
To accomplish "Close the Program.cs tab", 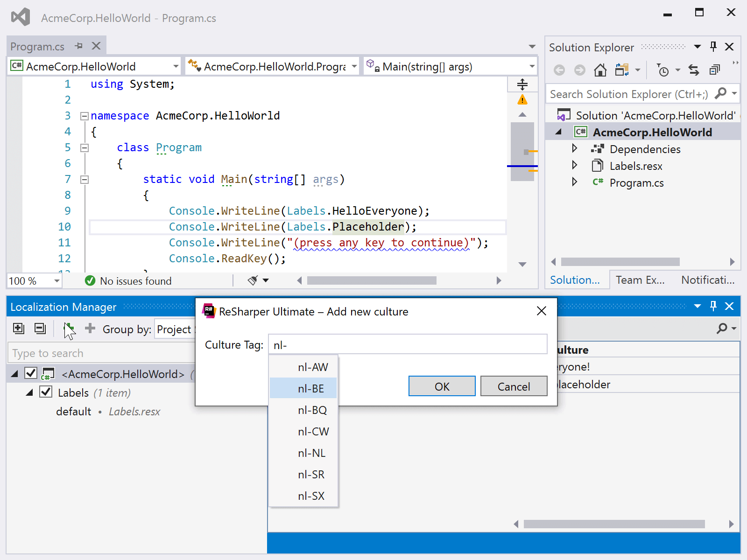I will (x=96, y=46).
